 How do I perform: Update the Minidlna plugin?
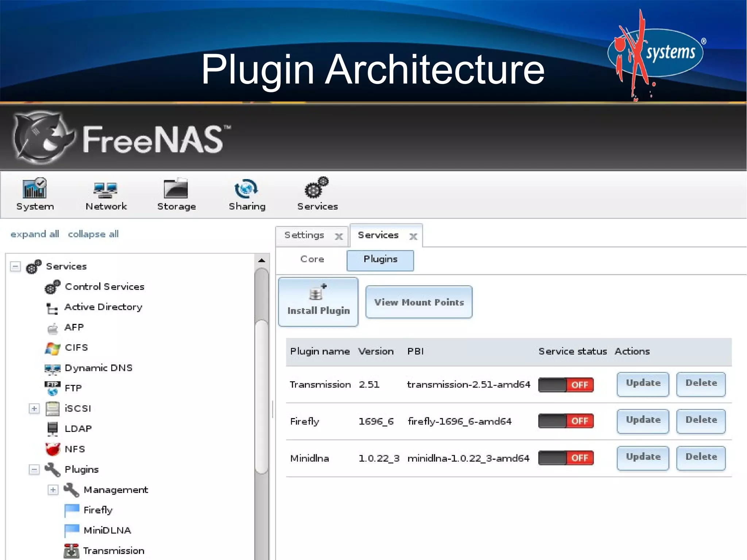643,458
